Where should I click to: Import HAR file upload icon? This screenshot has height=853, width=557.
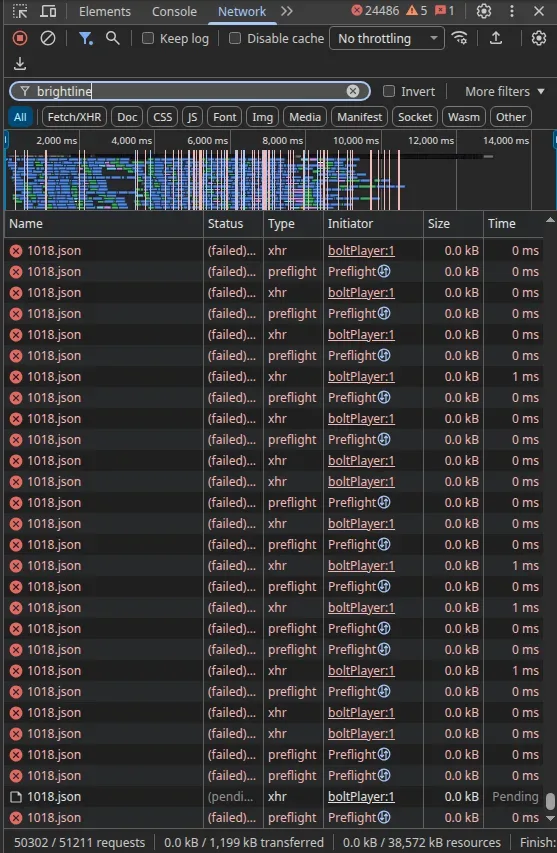(x=496, y=38)
